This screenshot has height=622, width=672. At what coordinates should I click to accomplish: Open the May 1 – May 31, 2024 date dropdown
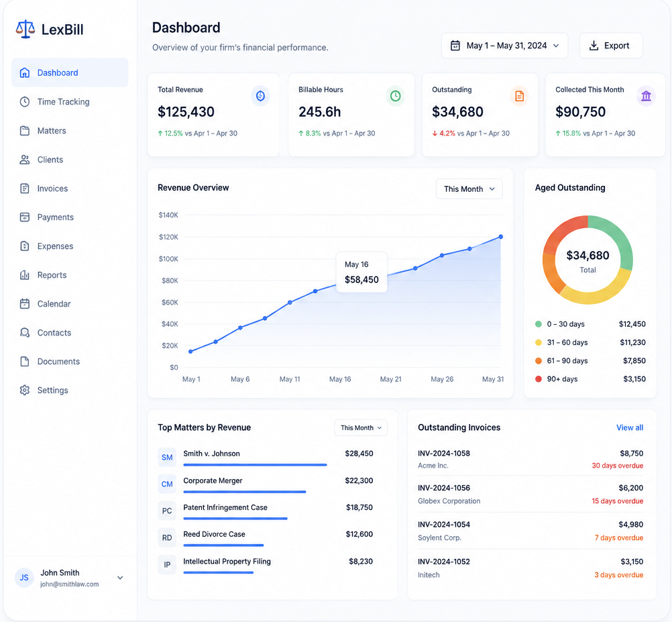(x=504, y=46)
